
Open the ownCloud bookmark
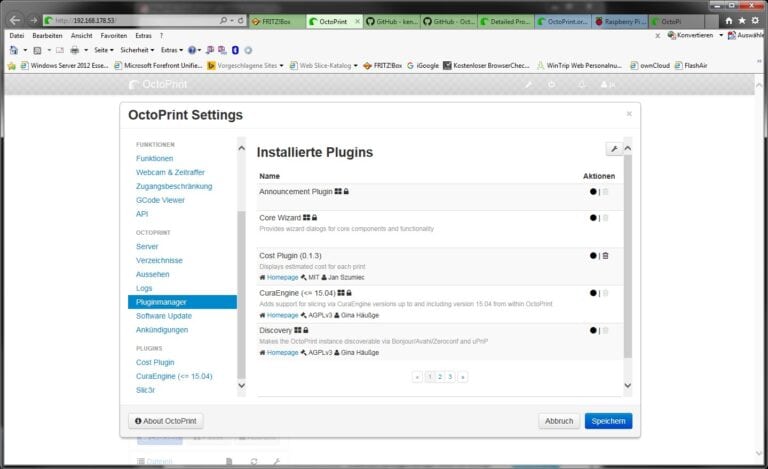[x=650, y=66]
